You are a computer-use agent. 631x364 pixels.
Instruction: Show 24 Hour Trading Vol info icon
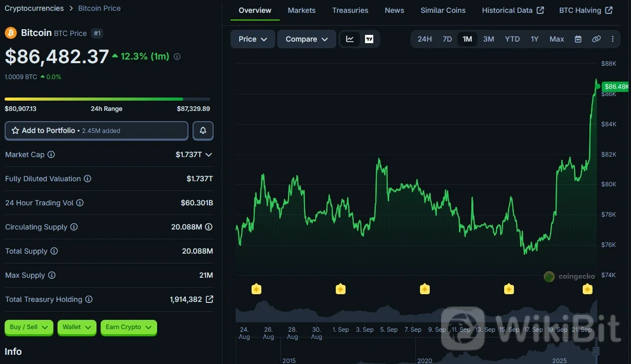(80, 203)
